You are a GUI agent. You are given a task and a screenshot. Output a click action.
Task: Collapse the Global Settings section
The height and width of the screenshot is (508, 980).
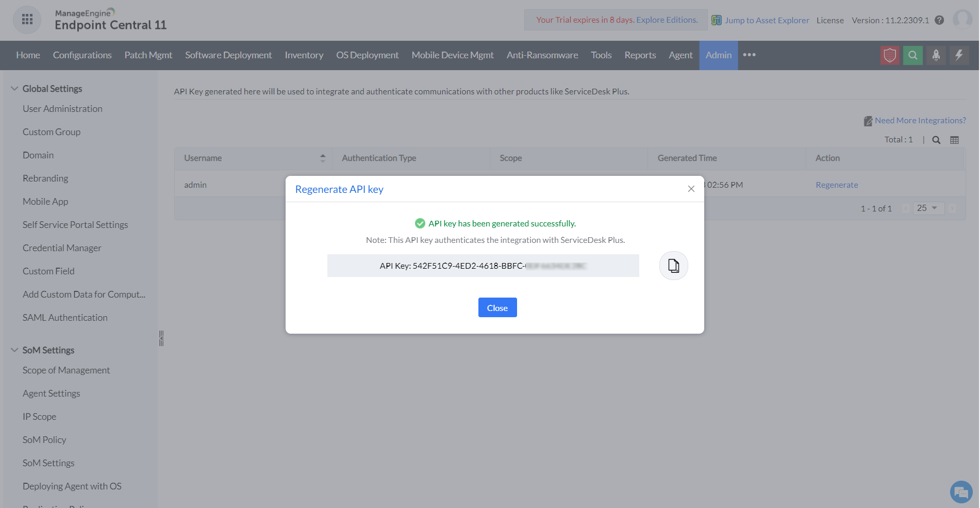[x=14, y=89]
